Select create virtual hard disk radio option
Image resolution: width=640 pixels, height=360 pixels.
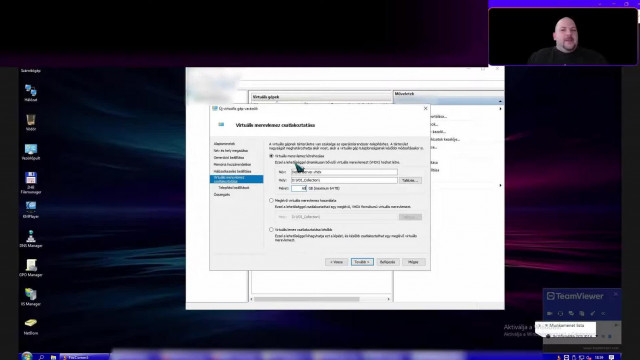(x=271, y=156)
